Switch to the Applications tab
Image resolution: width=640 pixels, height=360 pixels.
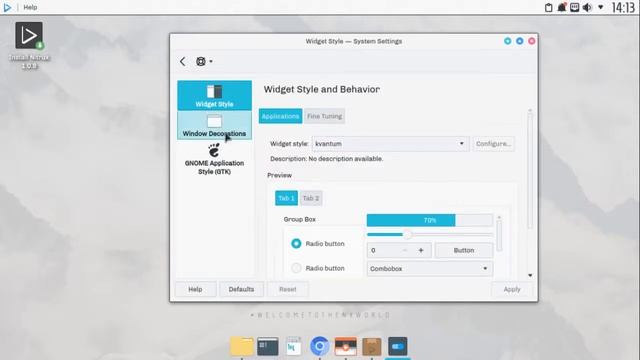point(280,116)
